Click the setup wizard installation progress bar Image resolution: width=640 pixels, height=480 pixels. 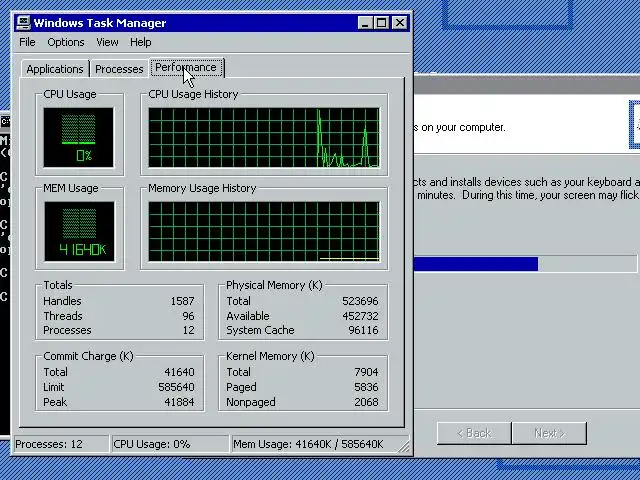click(526, 264)
